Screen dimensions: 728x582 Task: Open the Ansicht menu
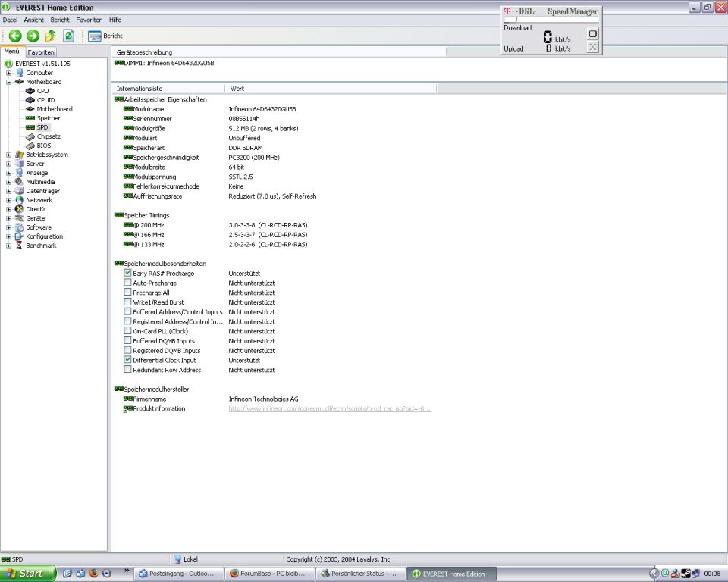(34, 20)
